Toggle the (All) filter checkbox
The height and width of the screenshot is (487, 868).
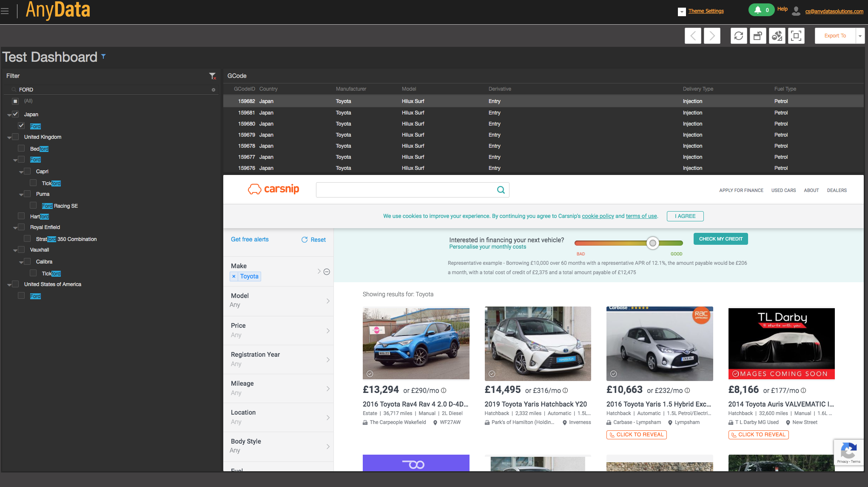pos(15,101)
